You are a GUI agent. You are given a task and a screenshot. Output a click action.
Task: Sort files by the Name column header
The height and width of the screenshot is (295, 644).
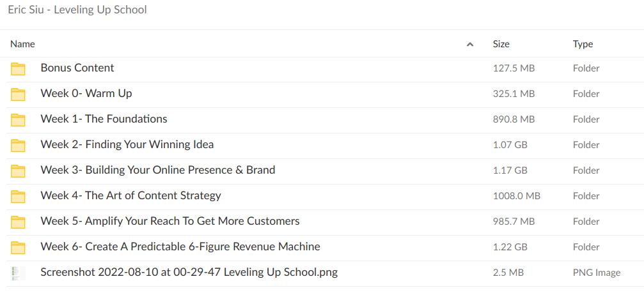tap(23, 44)
